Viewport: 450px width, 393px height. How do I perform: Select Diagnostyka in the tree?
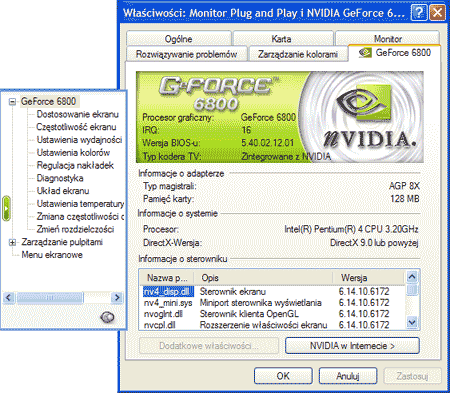click(60, 178)
